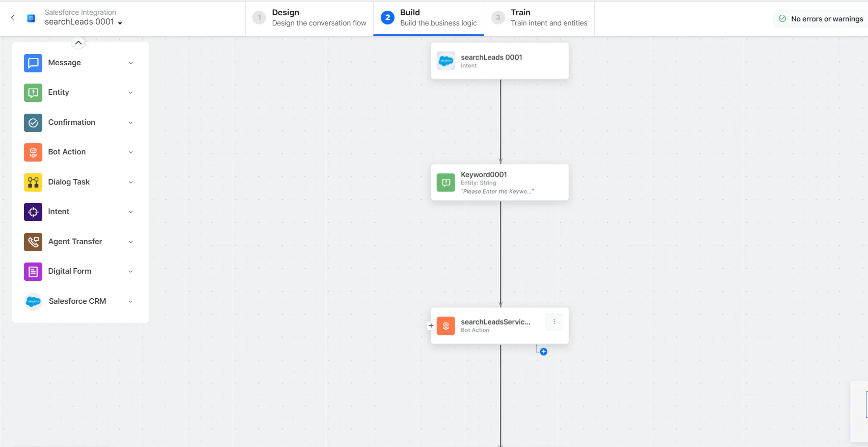Click the Message node icon
Screen dimensions: 868x447
(33, 63)
